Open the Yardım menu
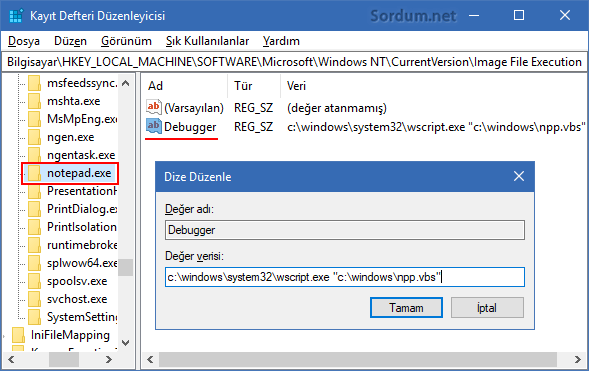This screenshot has height=371, width=589. (281, 41)
